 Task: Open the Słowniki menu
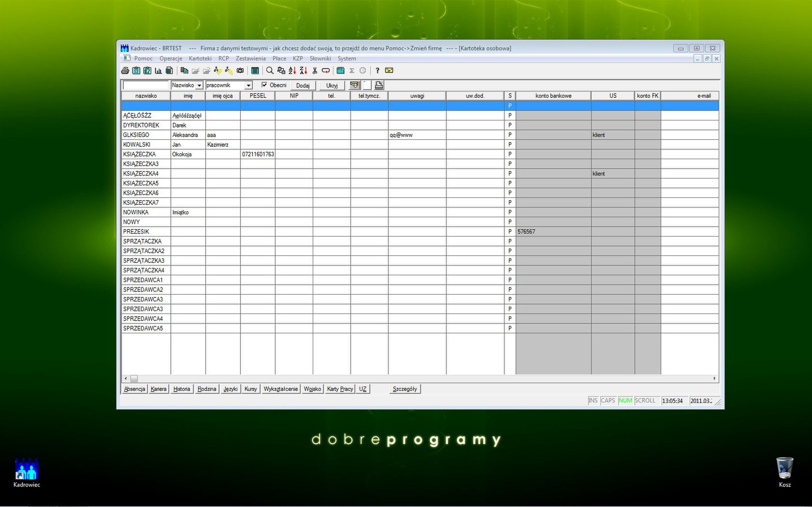click(x=320, y=59)
